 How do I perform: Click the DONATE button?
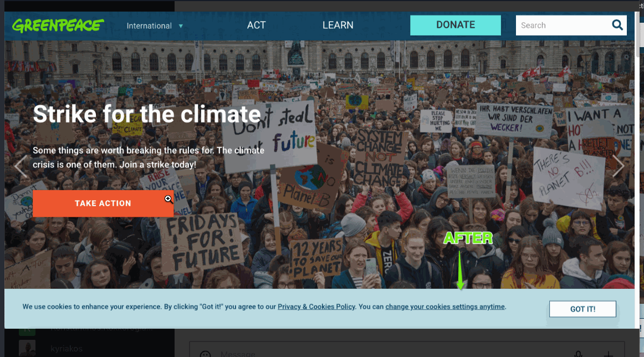(x=456, y=25)
